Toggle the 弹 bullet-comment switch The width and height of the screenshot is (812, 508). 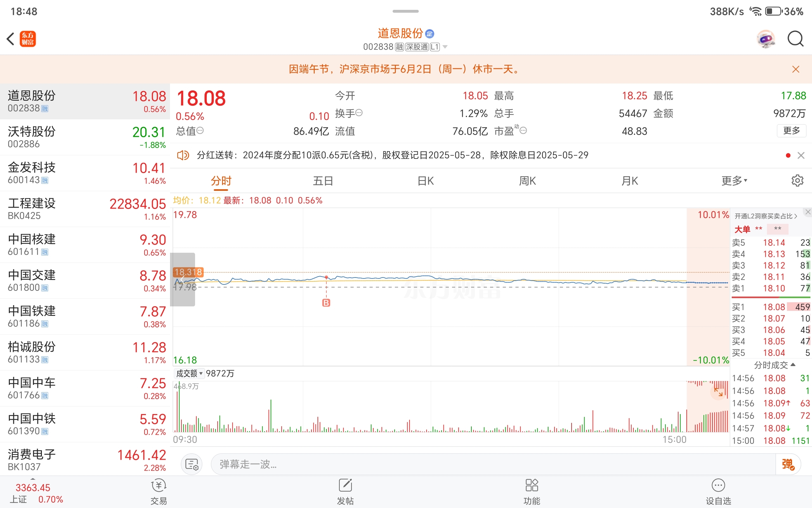[x=788, y=464]
